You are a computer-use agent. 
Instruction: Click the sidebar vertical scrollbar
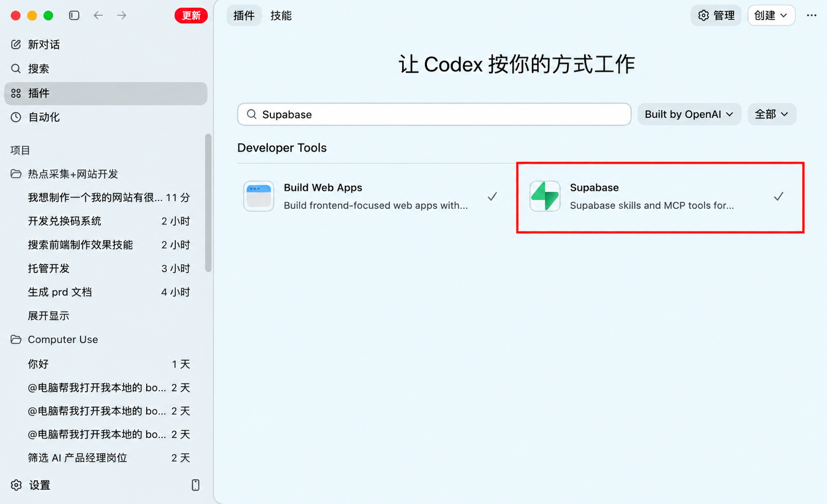coord(208,203)
